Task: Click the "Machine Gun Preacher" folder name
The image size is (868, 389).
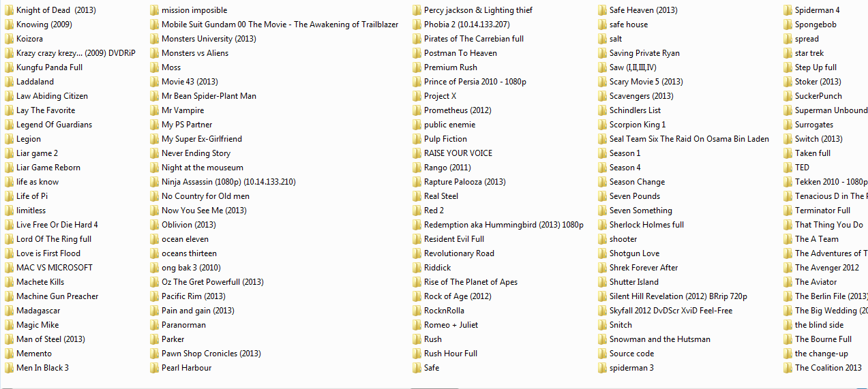Action: click(x=57, y=296)
